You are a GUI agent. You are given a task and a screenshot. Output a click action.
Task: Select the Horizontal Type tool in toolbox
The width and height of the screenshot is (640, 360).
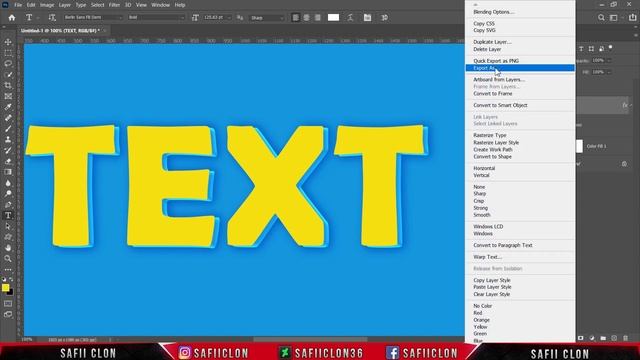tap(8, 216)
